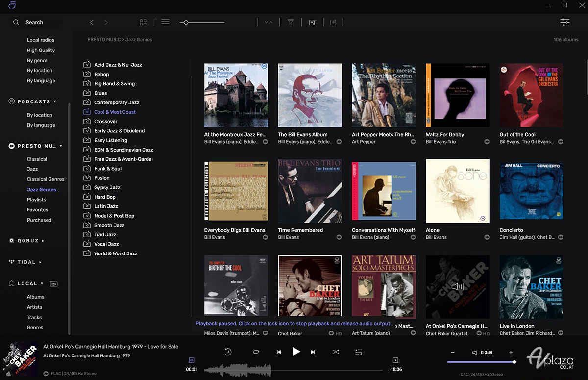588x380 pixels.
Task: Click the folder sync icon beside LOCAL
Action: [x=54, y=284]
